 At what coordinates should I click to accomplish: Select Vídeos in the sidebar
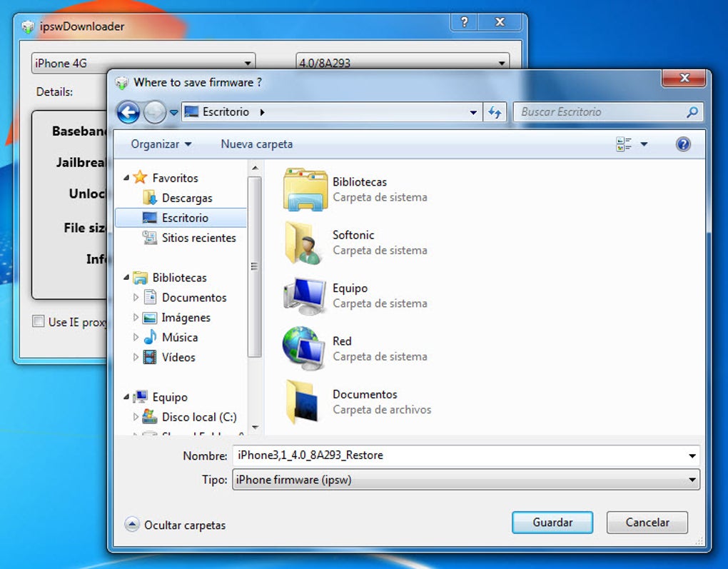[x=169, y=357]
